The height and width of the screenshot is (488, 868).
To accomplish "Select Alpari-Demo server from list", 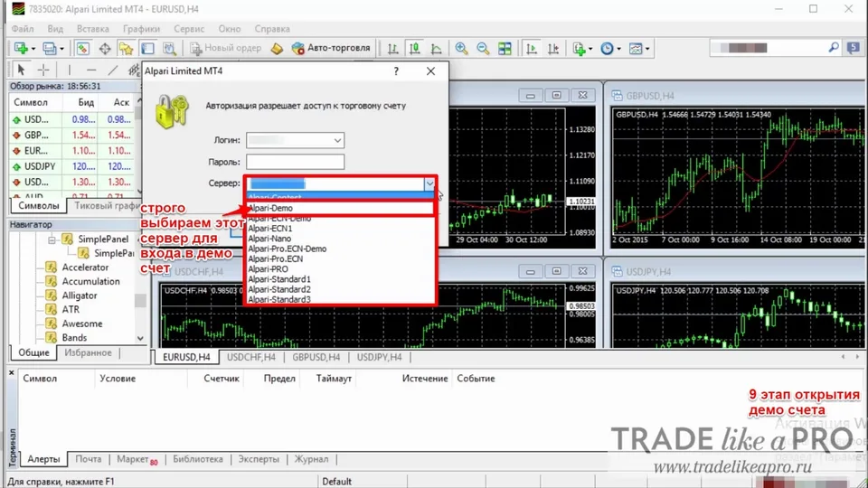I will pos(339,208).
